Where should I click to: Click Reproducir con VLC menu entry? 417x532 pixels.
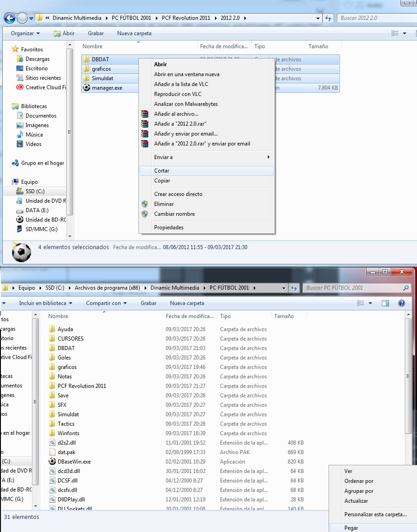point(206,94)
